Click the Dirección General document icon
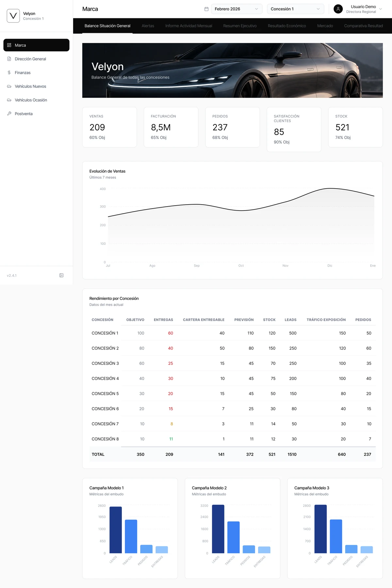 tap(9, 59)
